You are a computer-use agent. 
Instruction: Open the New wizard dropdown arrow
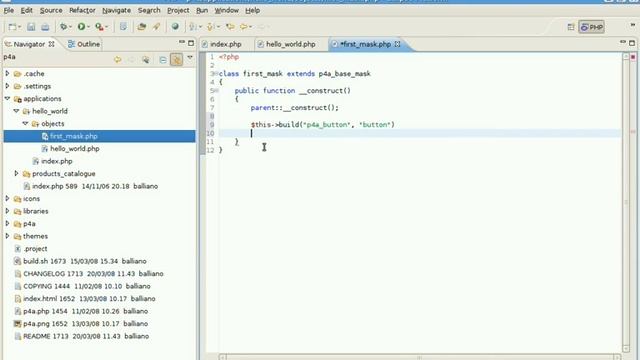pyautogui.click(x=20, y=27)
